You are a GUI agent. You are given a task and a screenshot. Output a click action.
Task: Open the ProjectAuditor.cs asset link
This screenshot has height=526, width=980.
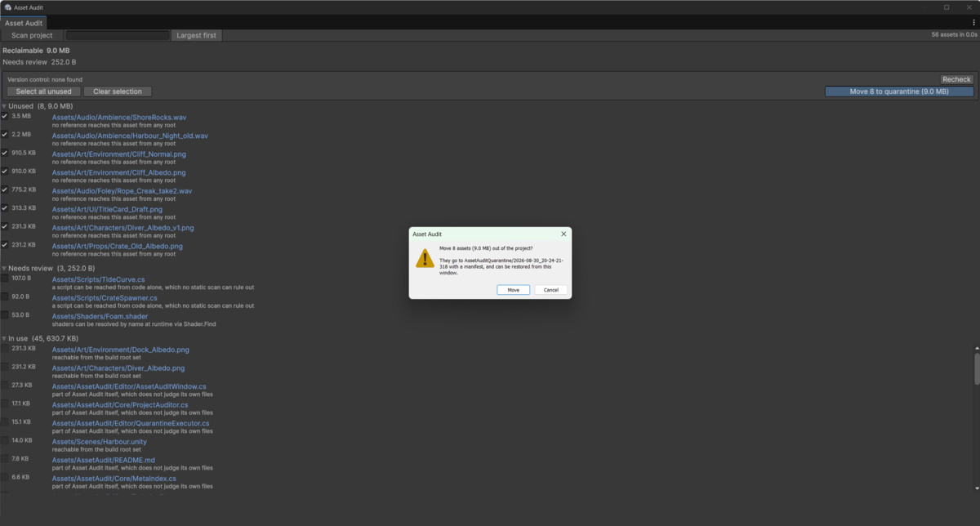click(120, 404)
